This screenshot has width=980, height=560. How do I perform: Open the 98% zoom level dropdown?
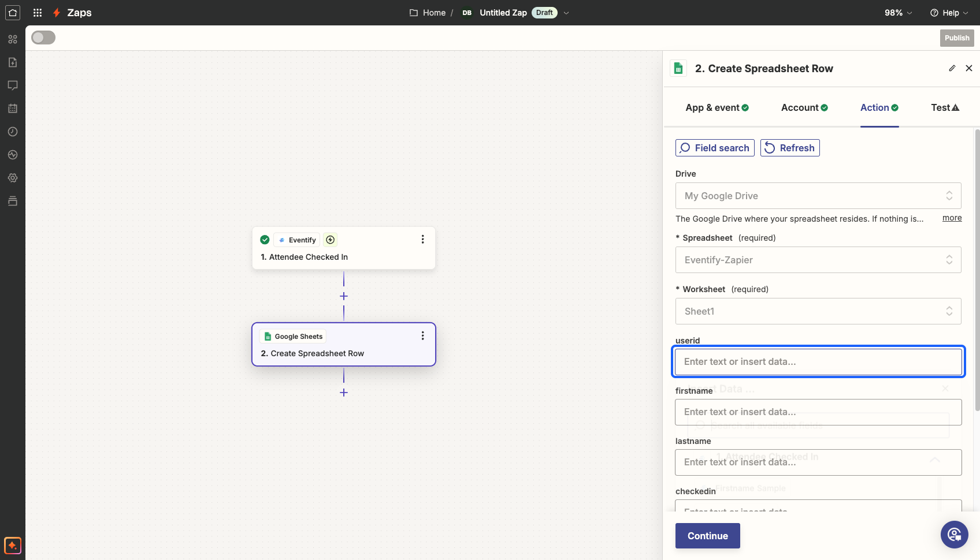point(899,13)
